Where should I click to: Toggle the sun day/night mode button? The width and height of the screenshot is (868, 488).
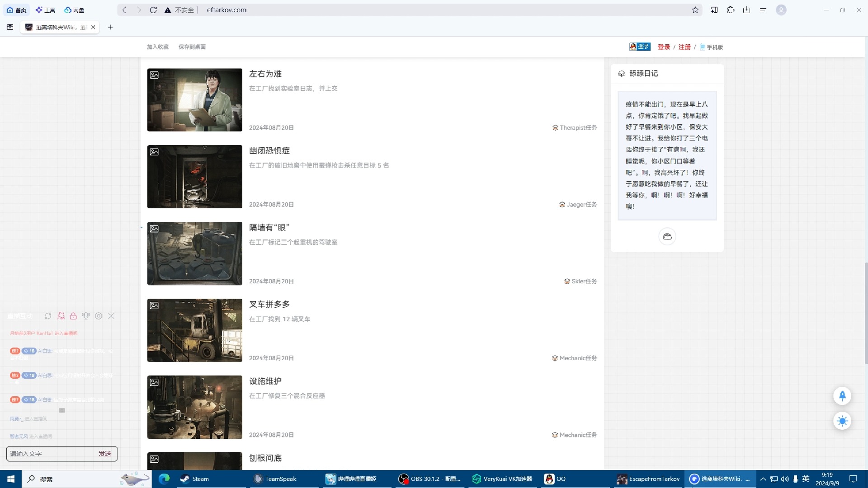tap(842, 421)
